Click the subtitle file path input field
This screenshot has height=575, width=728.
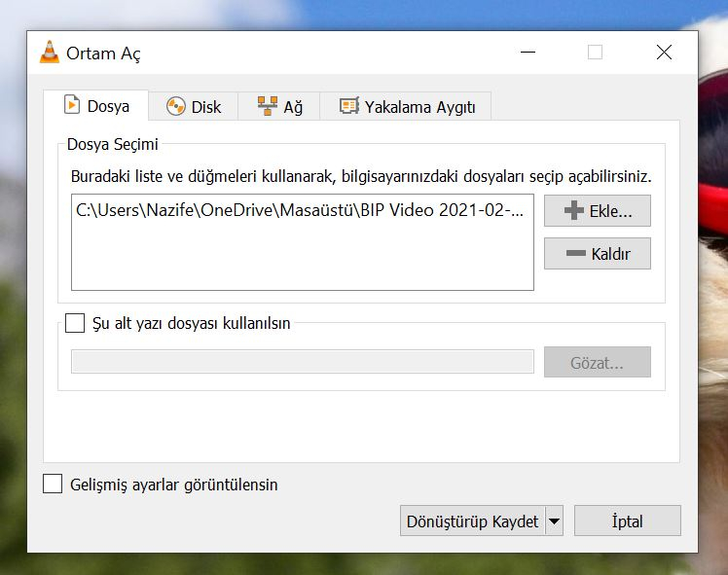(x=303, y=362)
